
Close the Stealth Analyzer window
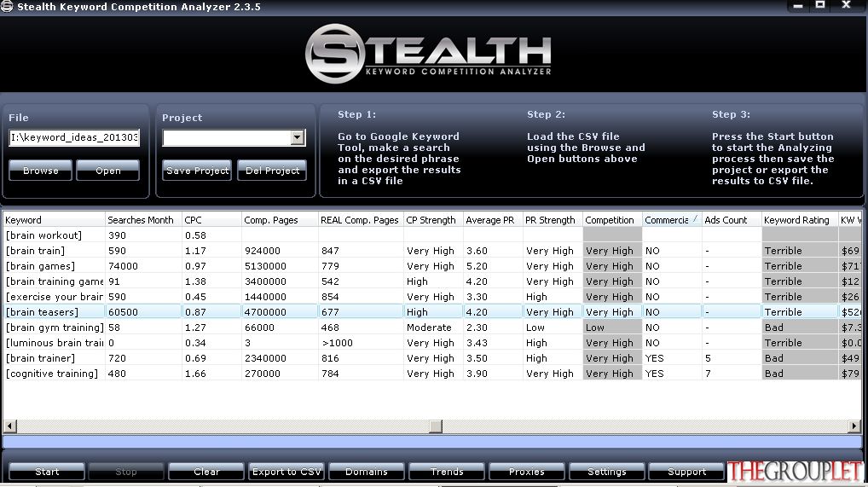pyautogui.click(x=846, y=5)
